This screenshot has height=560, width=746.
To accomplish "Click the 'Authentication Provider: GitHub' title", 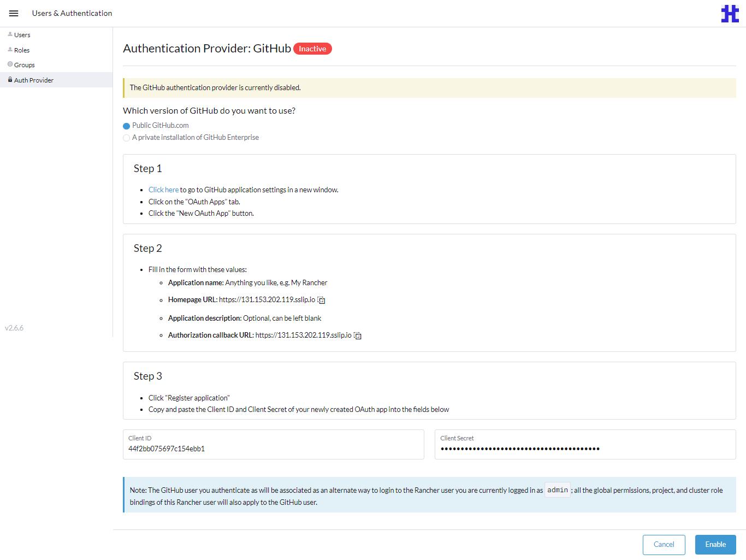I will pyautogui.click(x=207, y=49).
